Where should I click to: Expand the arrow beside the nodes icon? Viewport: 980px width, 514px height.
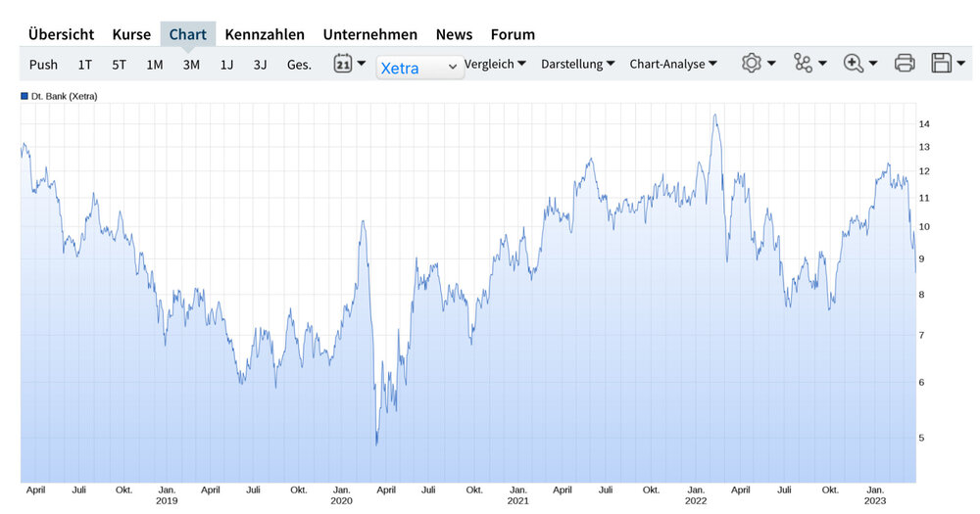822,63
